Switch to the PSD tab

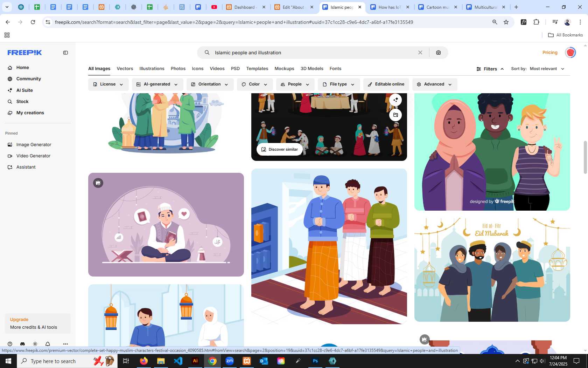pyautogui.click(x=235, y=69)
